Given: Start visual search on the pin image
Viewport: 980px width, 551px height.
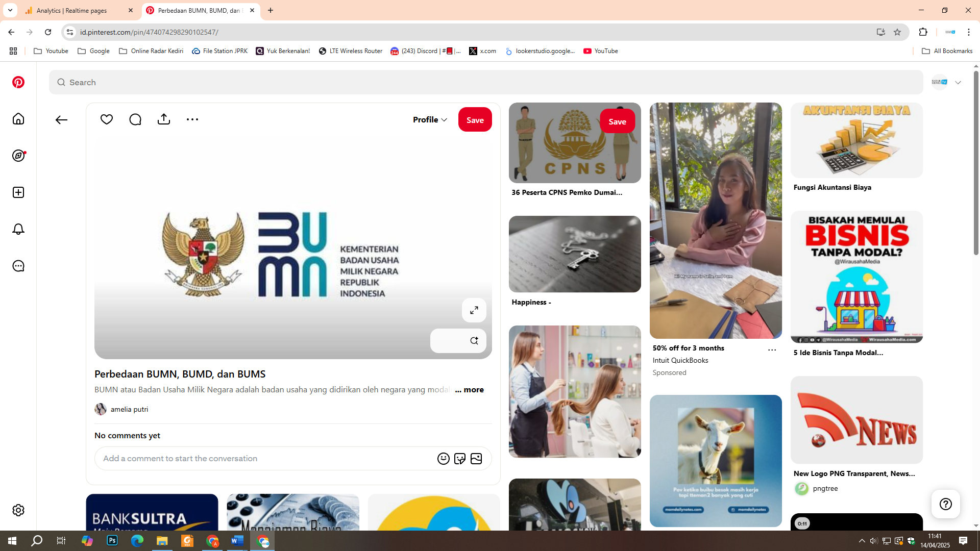Looking at the screenshot, I should 458,341.
